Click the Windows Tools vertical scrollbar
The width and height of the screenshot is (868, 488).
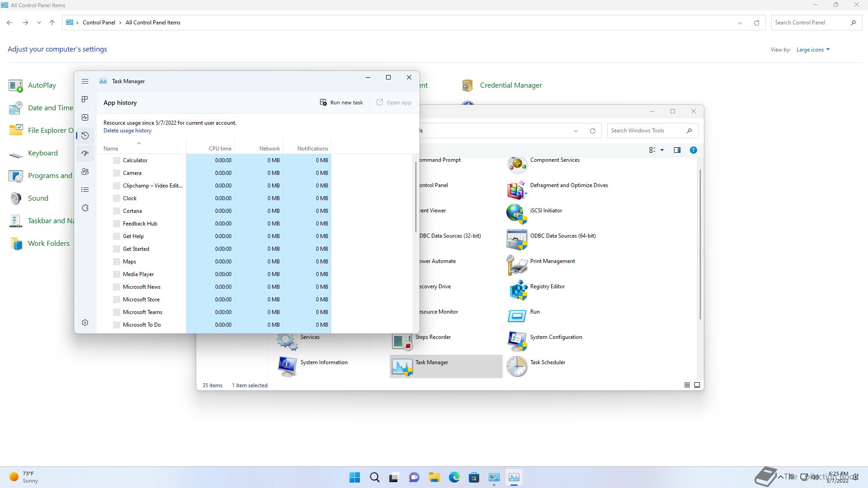click(x=700, y=244)
